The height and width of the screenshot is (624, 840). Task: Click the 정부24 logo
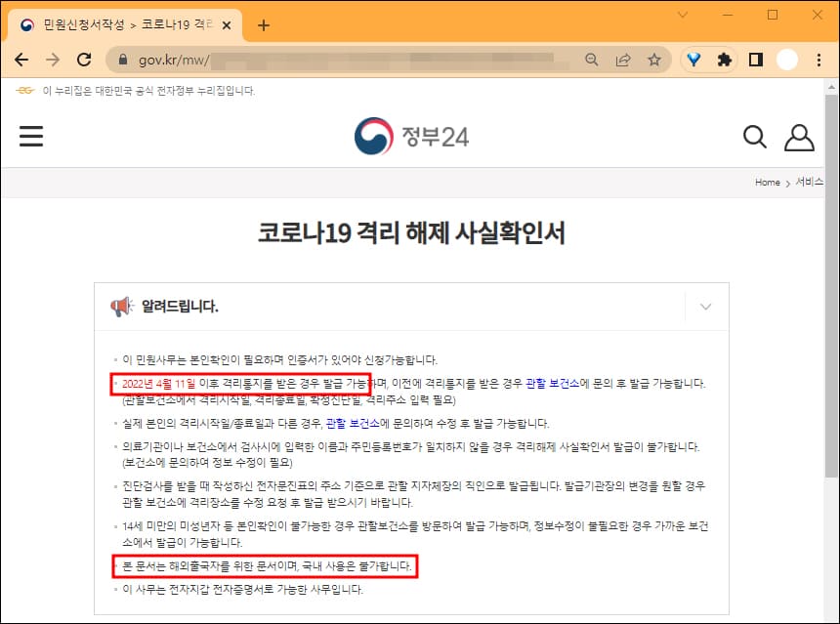point(410,136)
